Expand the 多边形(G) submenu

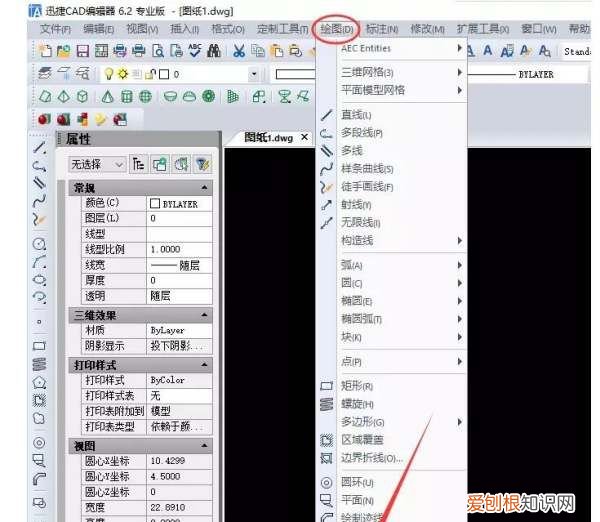391,422
